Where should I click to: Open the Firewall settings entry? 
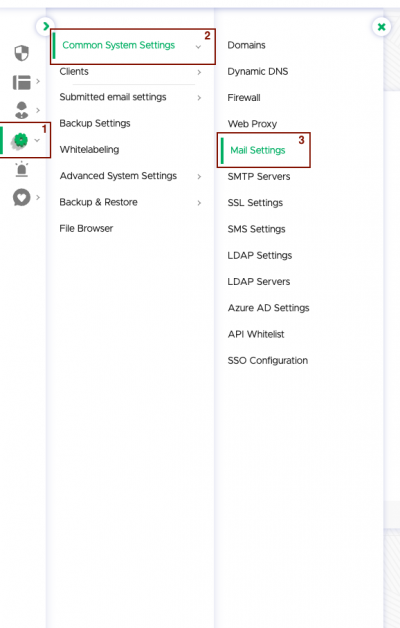coord(244,97)
